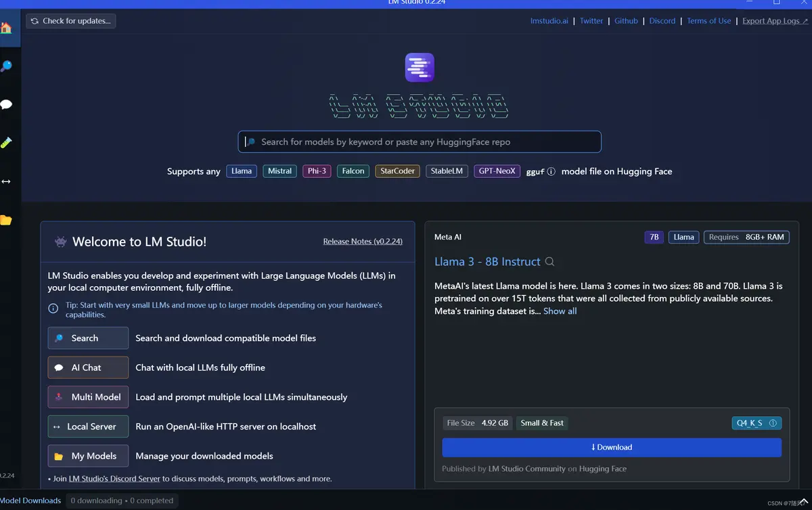
Task: Open Llama 3 - 8B Instruct title
Action: (487, 262)
